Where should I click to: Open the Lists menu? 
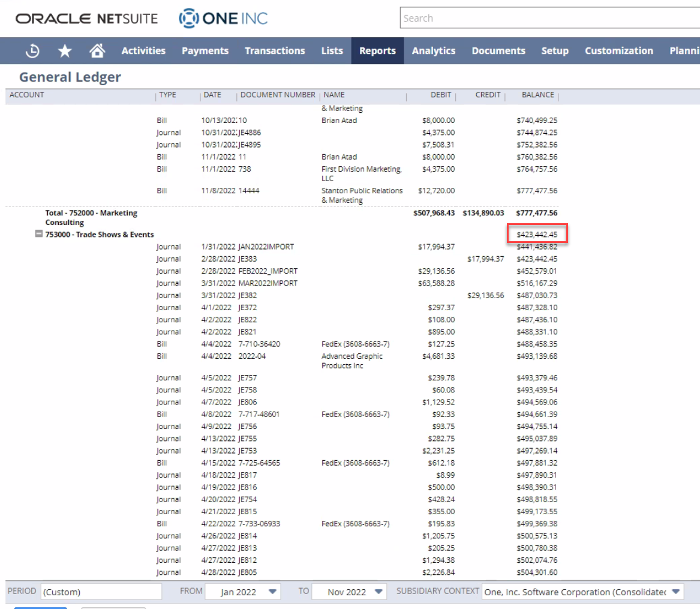pyautogui.click(x=332, y=50)
